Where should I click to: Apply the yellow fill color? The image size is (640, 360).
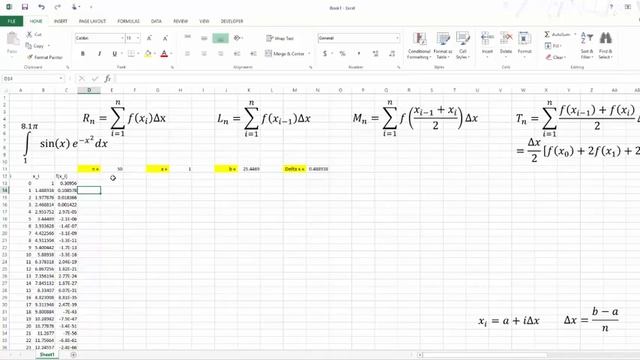coord(148,53)
